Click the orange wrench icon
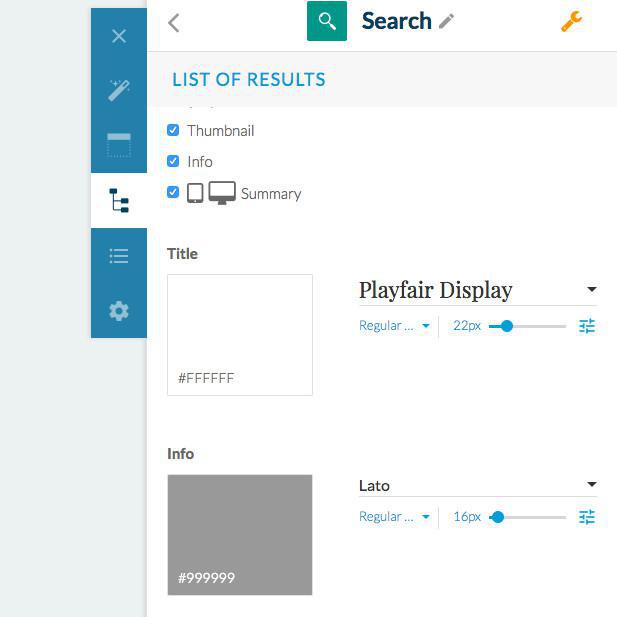 (571, 21)
